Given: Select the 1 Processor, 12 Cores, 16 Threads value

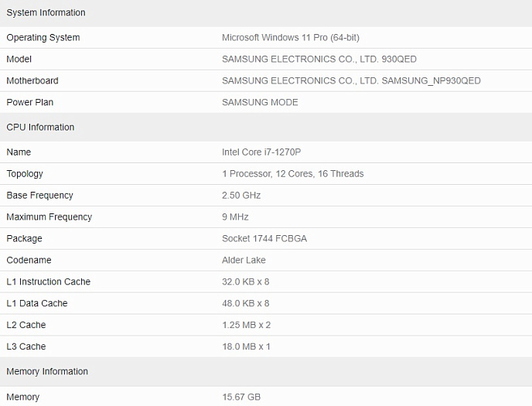Looking at the screenshot, I should (293, 174).
